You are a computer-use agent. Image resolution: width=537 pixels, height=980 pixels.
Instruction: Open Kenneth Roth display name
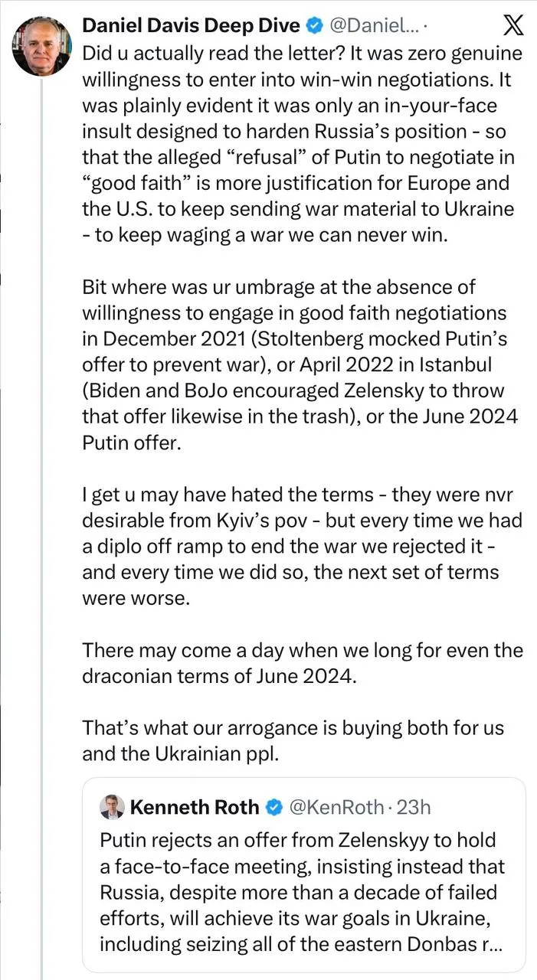click(195, 806)
